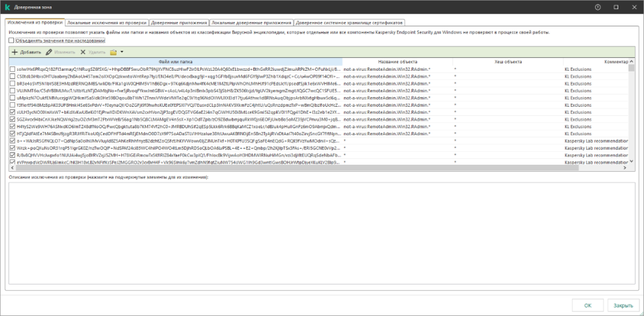
Task: Select the file entry starting SGZAvcx94biCnXJkeNQWrkj
Action: 178,120
